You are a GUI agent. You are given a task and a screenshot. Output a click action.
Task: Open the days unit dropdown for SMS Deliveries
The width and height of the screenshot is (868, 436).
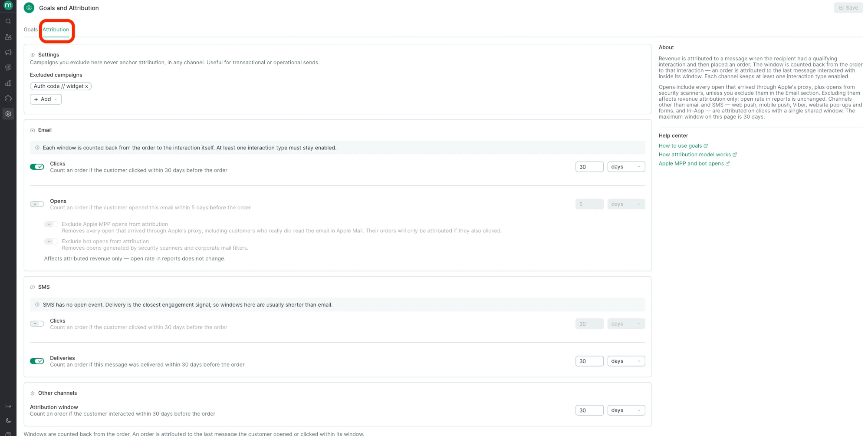[x=626, y=361]
